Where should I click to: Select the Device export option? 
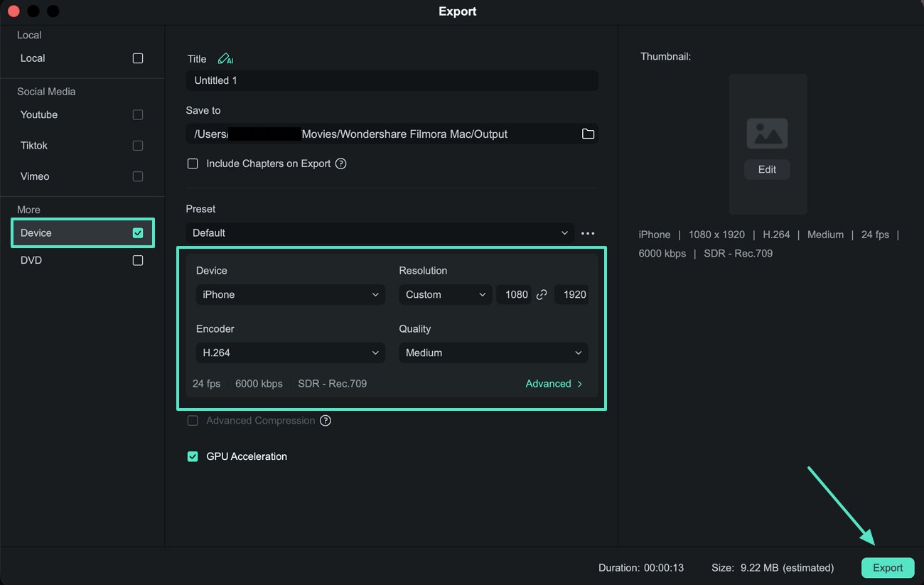click(82, 233)
